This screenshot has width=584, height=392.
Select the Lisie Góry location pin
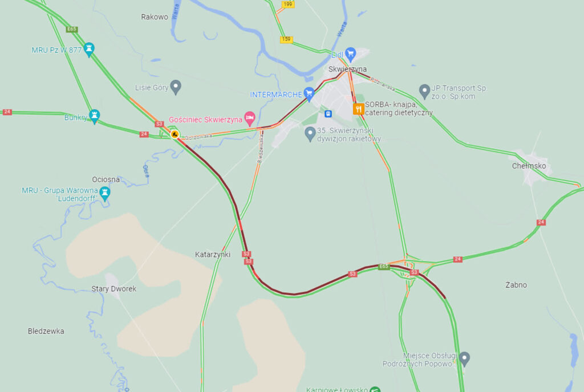coord(176,87)
